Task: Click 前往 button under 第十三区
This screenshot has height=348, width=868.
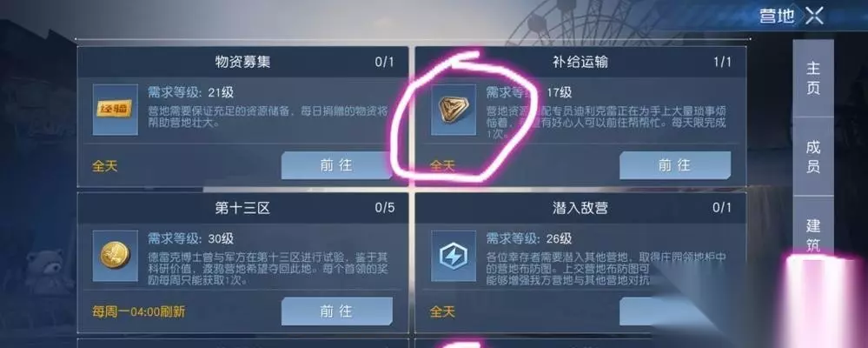Action: 336,311
